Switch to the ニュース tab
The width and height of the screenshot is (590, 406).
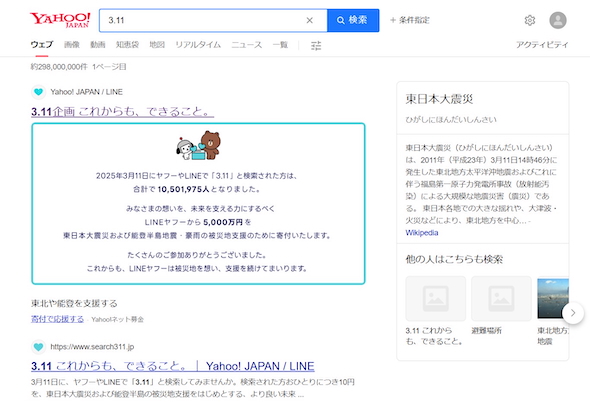tap(247, 45)
